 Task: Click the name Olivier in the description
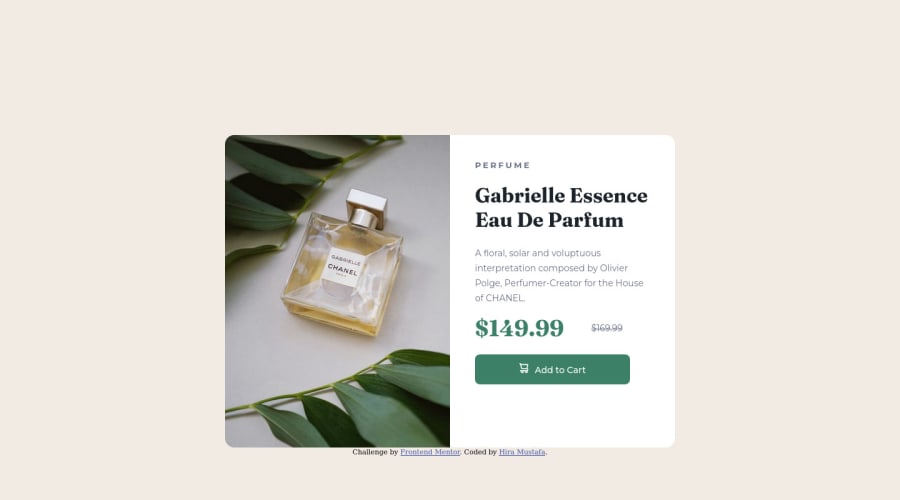[x=614, y=268]
